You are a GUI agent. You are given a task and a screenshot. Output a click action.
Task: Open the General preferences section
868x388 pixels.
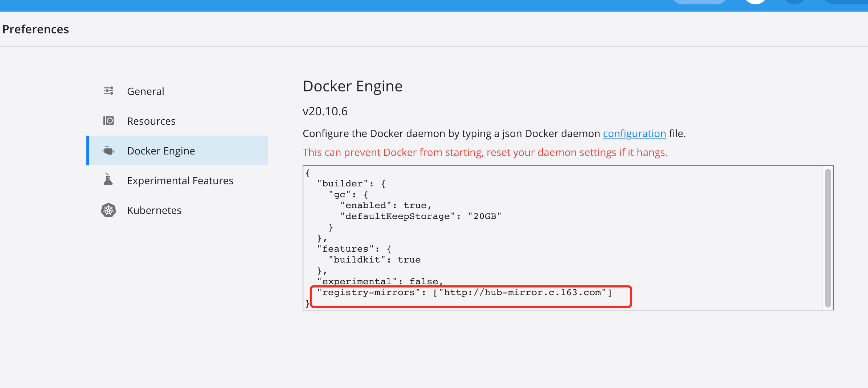point(146,91)
